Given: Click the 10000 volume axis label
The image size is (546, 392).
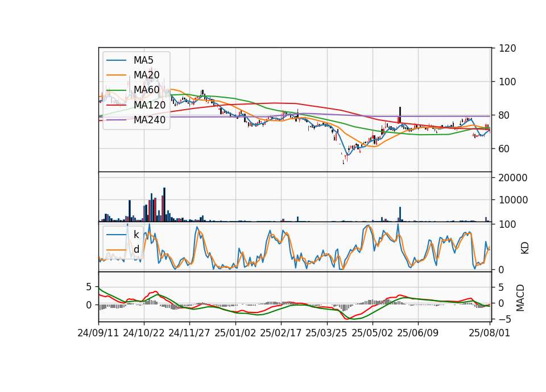Looking at the screenshot, I should 513,200.
